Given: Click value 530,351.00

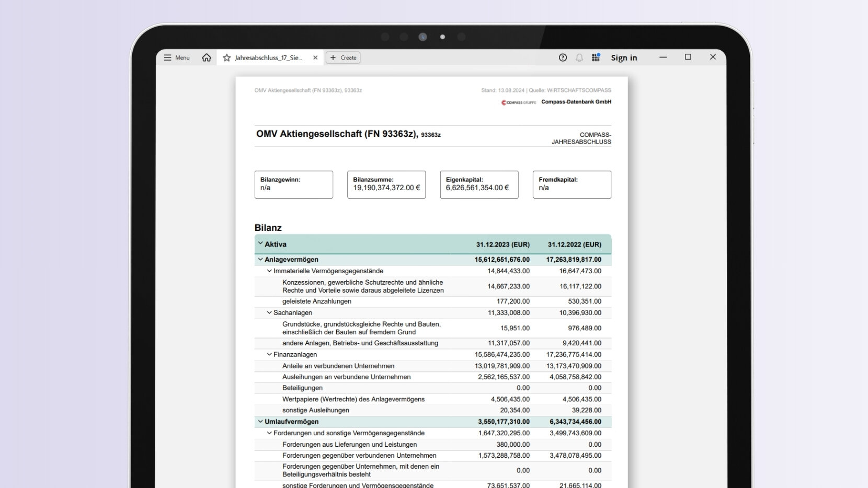Looking at the screenshot, I should click(585, 301).
